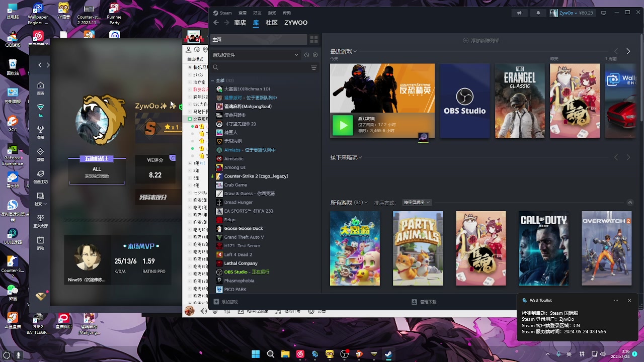This screenshot has width=644, height=362.
Task: Open 创意工坊 icon in left sidebar
Action: click(41, 177)
